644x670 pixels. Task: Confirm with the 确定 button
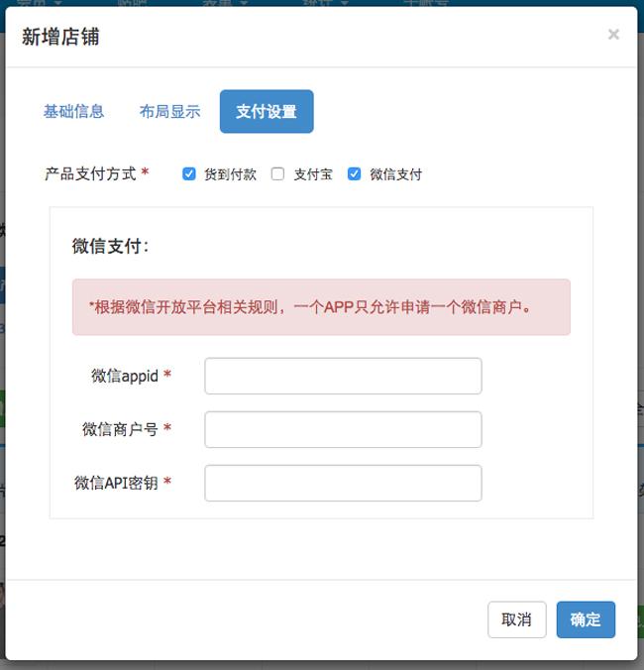pyautogui.click(x=586, y=619)
